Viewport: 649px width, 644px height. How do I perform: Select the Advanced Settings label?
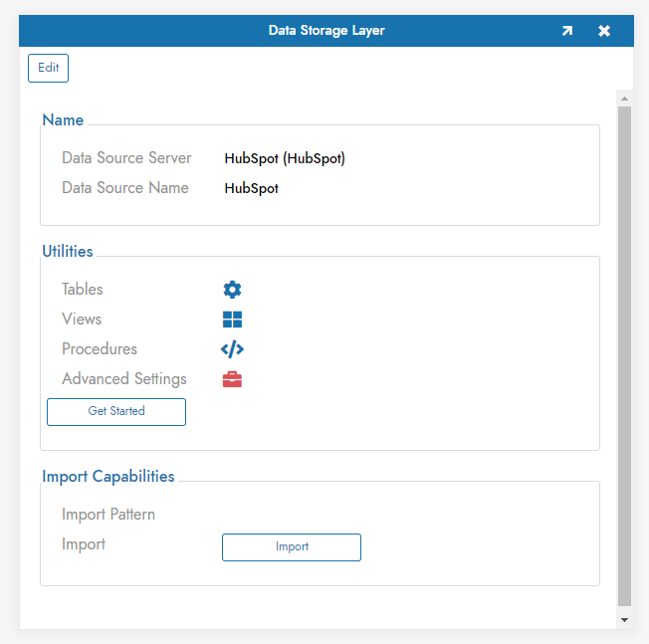pyautogui.click(x=124, y=379)
